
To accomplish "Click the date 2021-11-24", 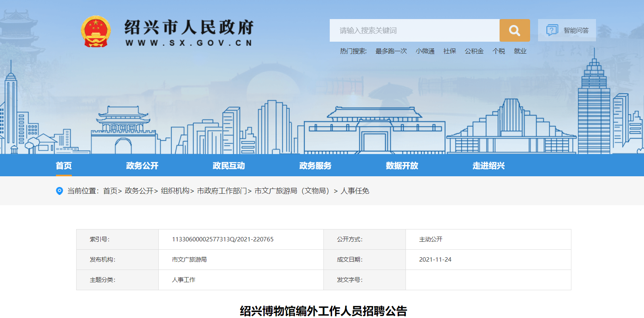I will [x=435, y=260].
